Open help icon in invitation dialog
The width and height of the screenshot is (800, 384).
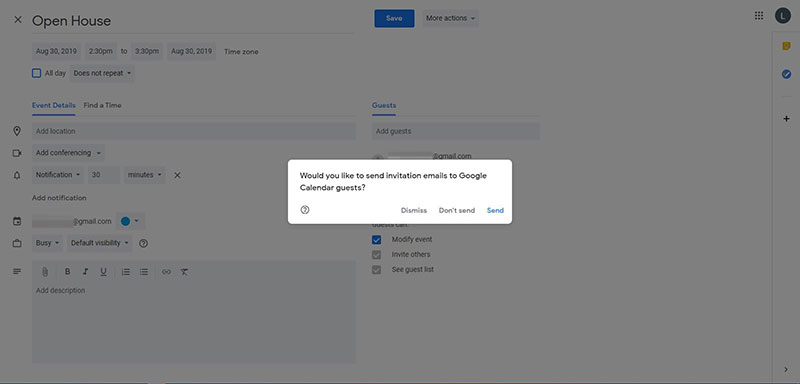(x=305, y=210)
